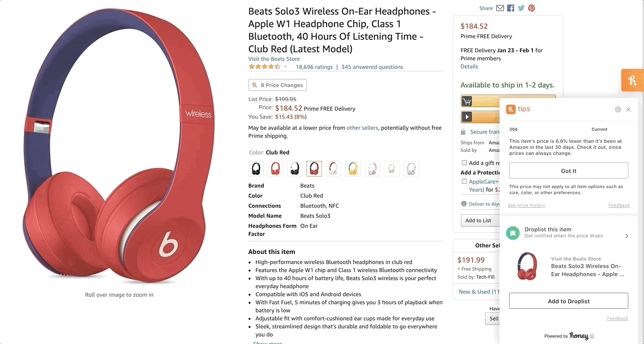This screenshot has width=644, height=344.
Task: Click the Add to Droplist button
Action: (x=569, y=301)
